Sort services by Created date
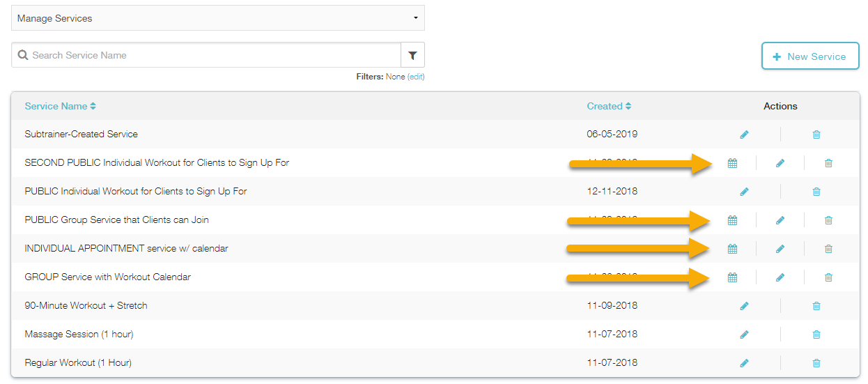This screenshot has width=868, height=384. click(609, 107)
